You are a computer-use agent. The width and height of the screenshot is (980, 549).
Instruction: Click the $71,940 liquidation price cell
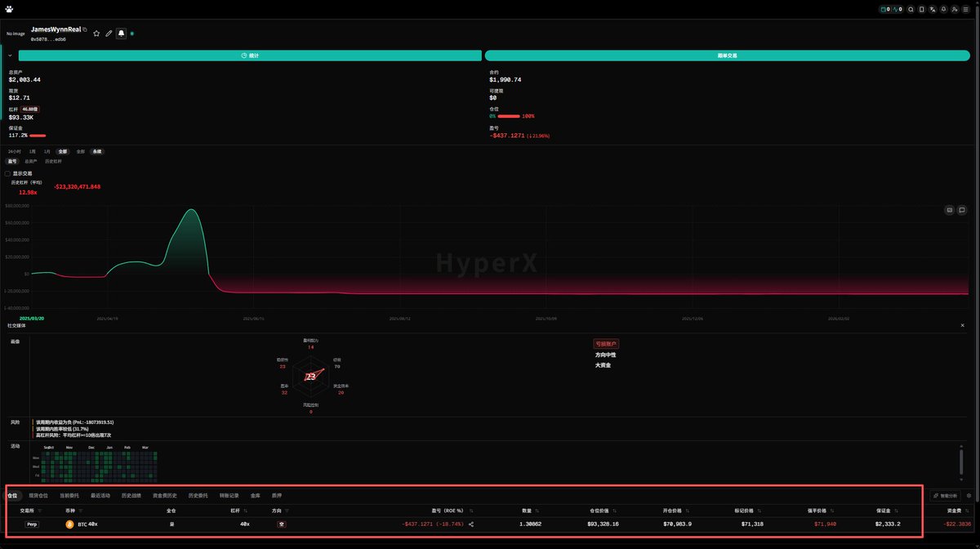pos(826,524)
